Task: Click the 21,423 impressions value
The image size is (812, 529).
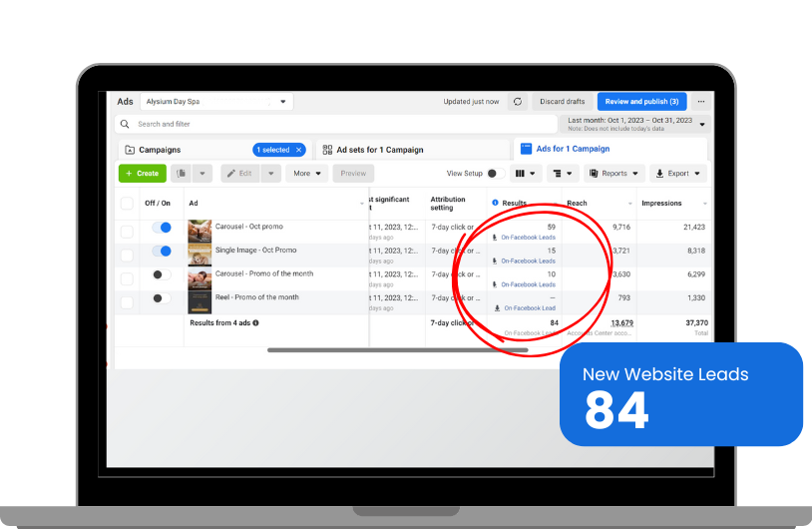Action: (694, 227)
